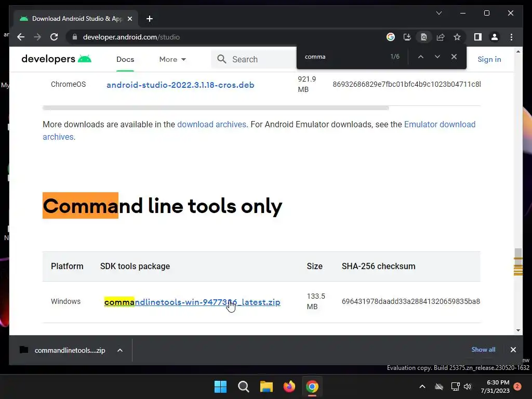Click the horizontal table scrollbar
The image size is (532, 399).
(x=216, y=108)
